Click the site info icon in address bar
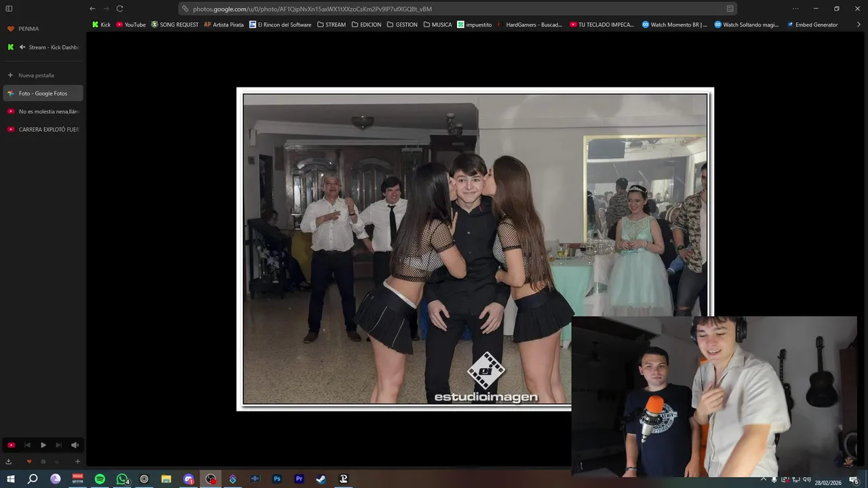The width and height of the screenshot is (868, 488). pos(185,9)
